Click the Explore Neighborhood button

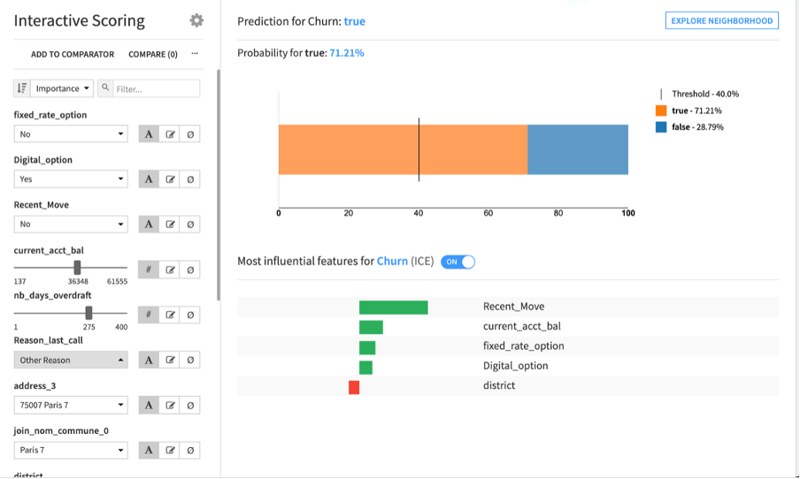coord(721,20)
